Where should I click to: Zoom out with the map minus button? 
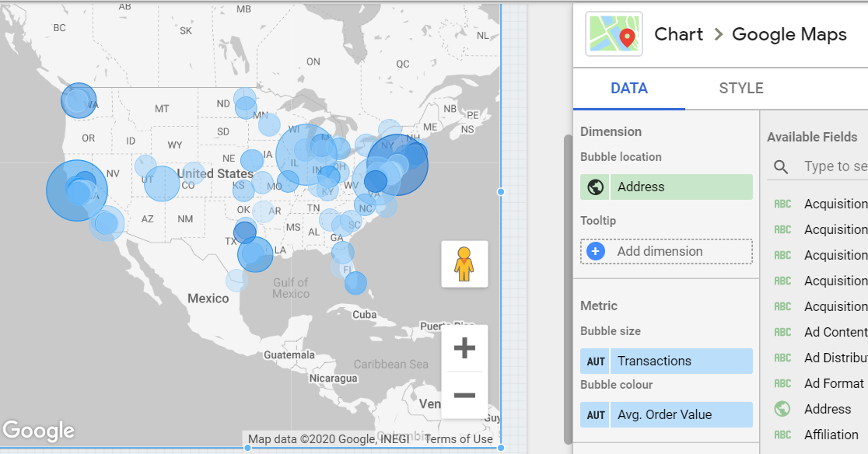(464, 395)
